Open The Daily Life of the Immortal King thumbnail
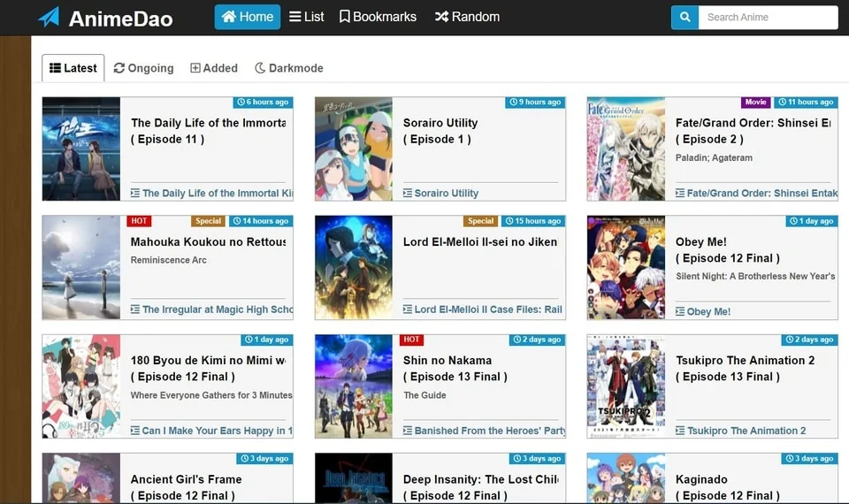 pyautogui.click(x=81, y=149)
